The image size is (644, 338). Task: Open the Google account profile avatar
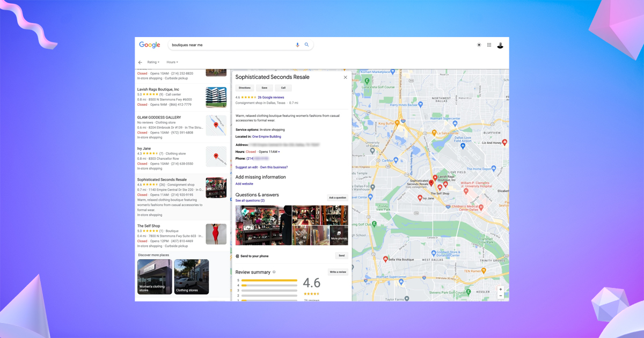click(500, 45)
